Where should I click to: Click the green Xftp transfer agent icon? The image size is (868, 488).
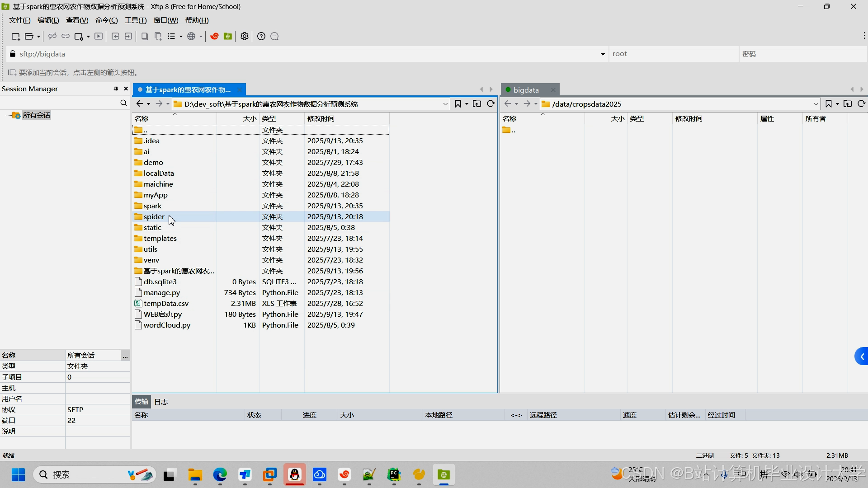(228, 36)
